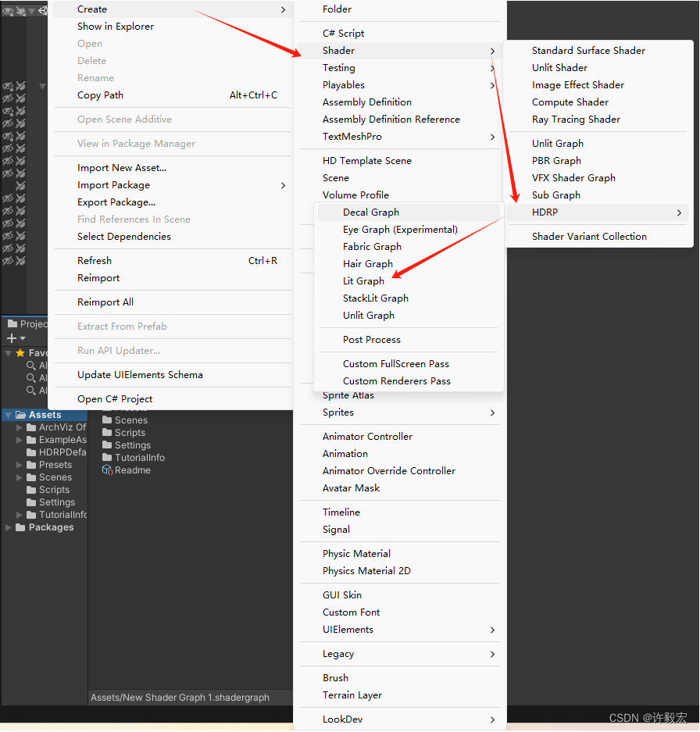Select Lit Graph from the HDRP submenu
Image resolution: width=700 pixels, height=732 pixels.
pos(363,280)
